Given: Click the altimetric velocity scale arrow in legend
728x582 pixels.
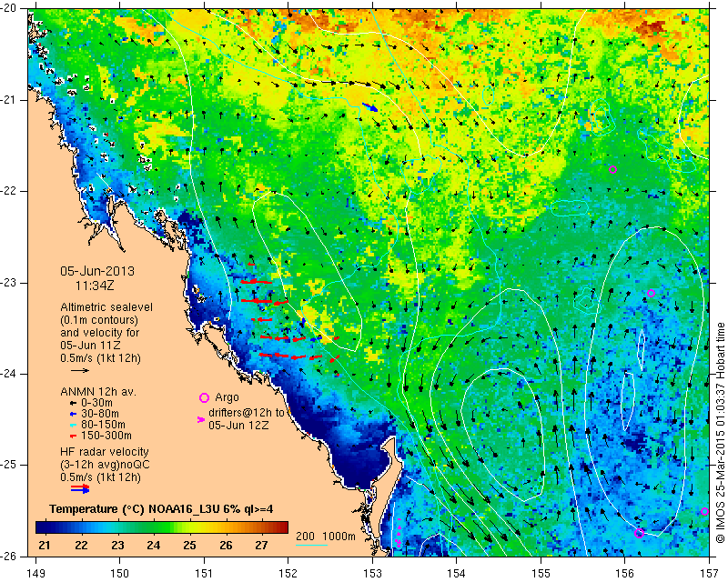Looking at the screenshot, I should click(x=80, y=371).
